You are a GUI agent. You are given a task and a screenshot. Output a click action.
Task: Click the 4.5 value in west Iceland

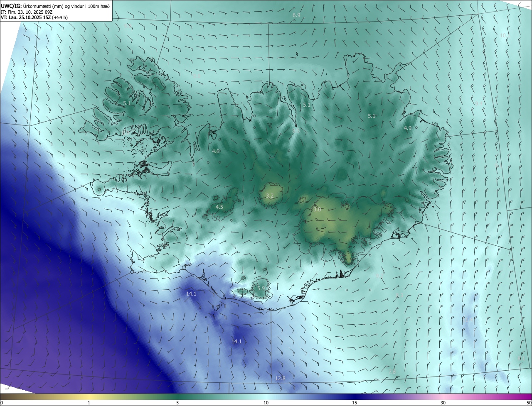pyautogui.click(x=219, y=207)
